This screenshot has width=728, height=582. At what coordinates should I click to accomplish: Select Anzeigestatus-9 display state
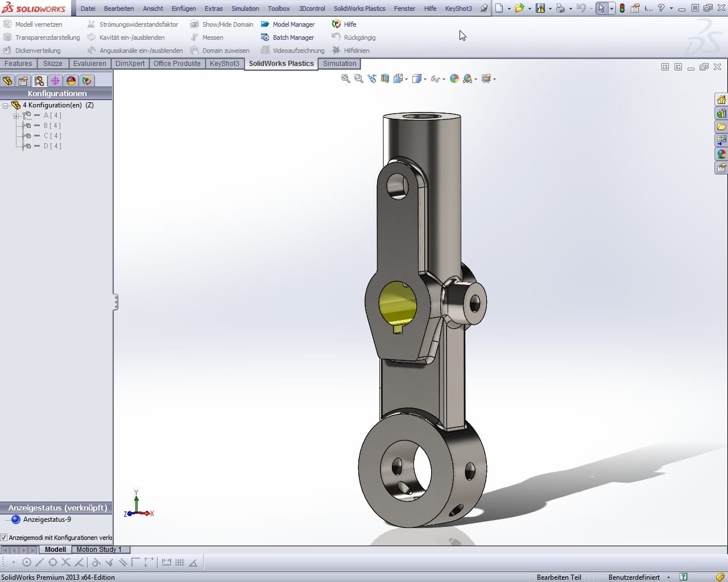click(47, 519)
